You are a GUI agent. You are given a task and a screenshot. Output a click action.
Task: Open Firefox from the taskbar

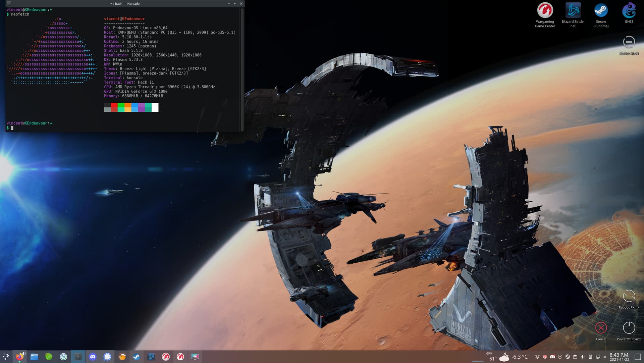click(20, 357)
